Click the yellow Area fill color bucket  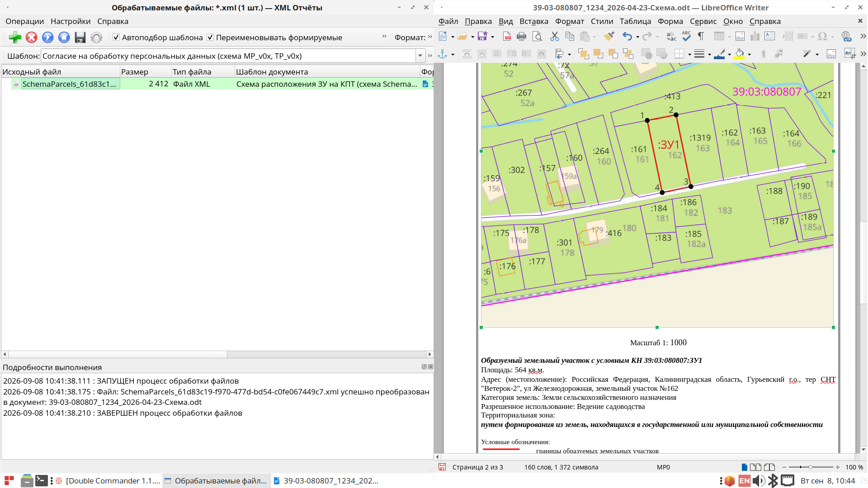[740, 54]
